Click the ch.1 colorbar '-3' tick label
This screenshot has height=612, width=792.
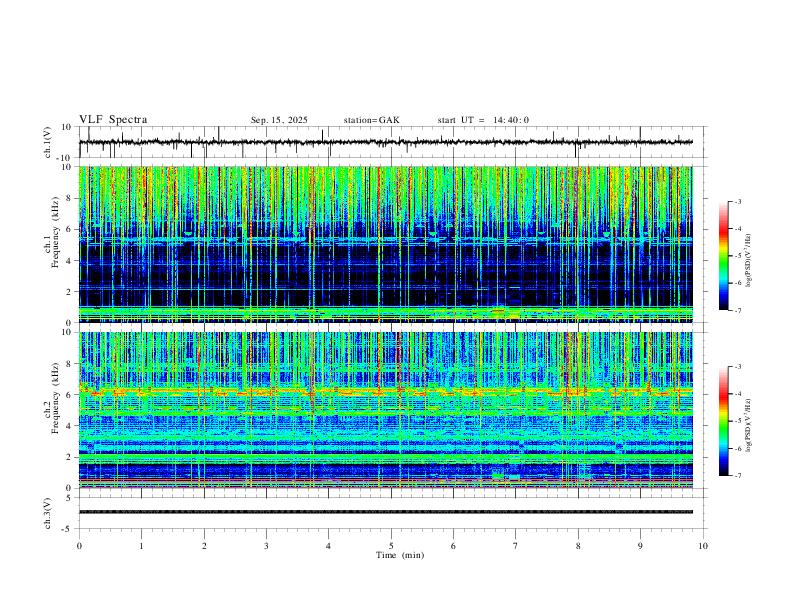click(737, 201)
